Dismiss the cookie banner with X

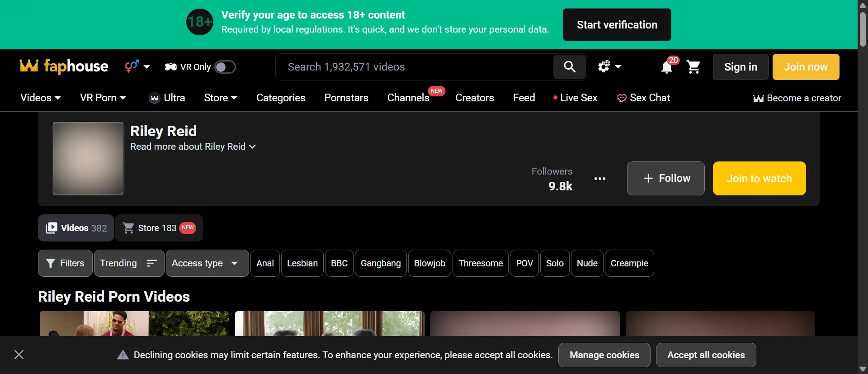click(x=19, y=355)
